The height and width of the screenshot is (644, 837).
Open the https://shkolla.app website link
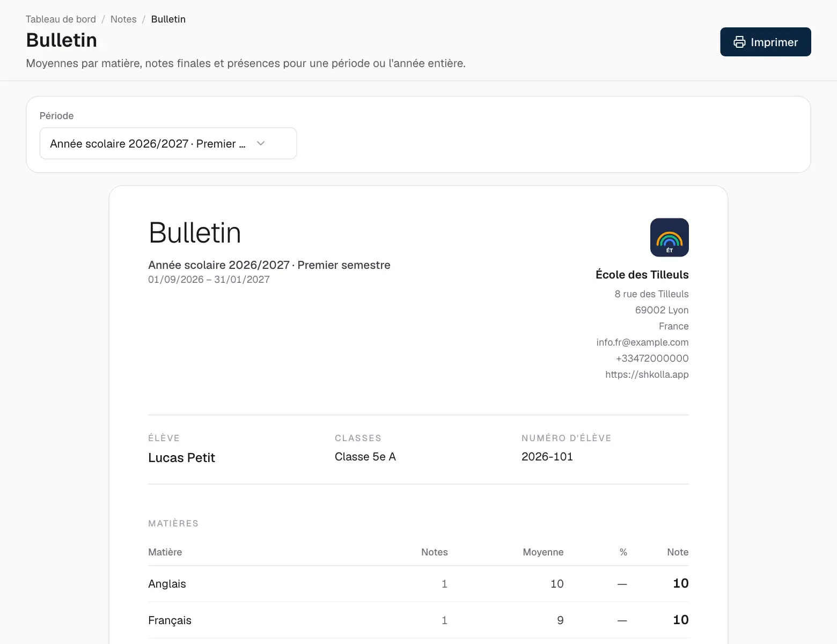click(x=647, y=375)
